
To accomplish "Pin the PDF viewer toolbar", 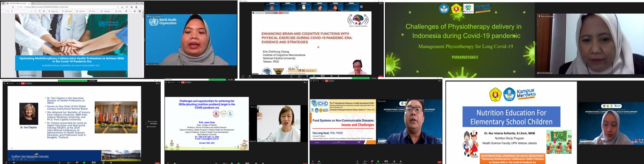I will pos(140,11).
